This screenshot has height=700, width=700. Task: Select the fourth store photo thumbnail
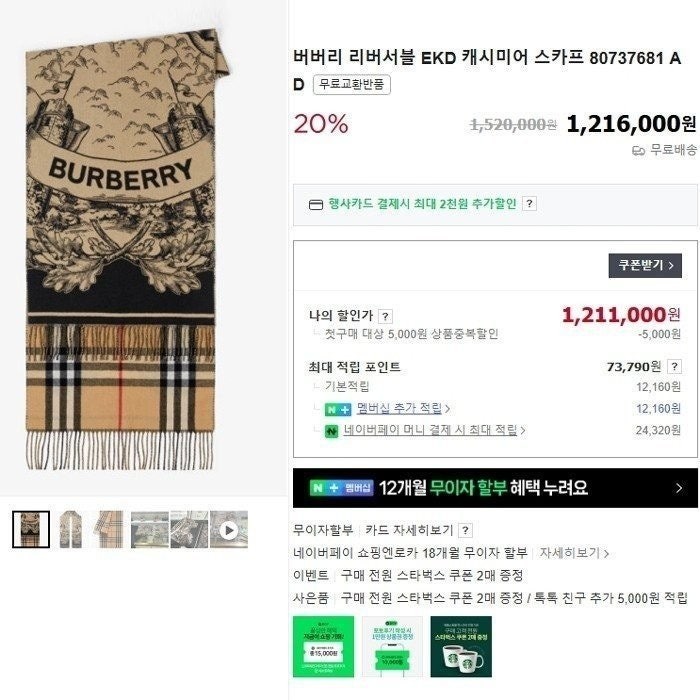[x=150, y=530]
